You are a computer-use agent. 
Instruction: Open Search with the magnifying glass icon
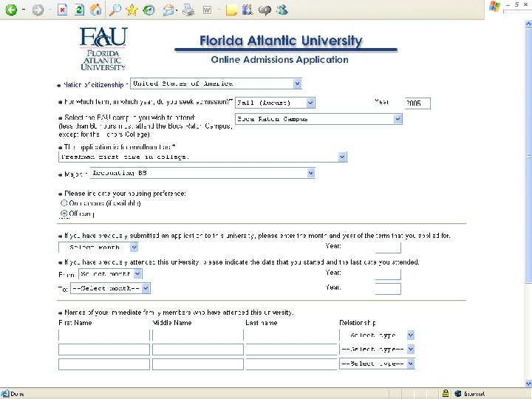[x=115, y=10]
